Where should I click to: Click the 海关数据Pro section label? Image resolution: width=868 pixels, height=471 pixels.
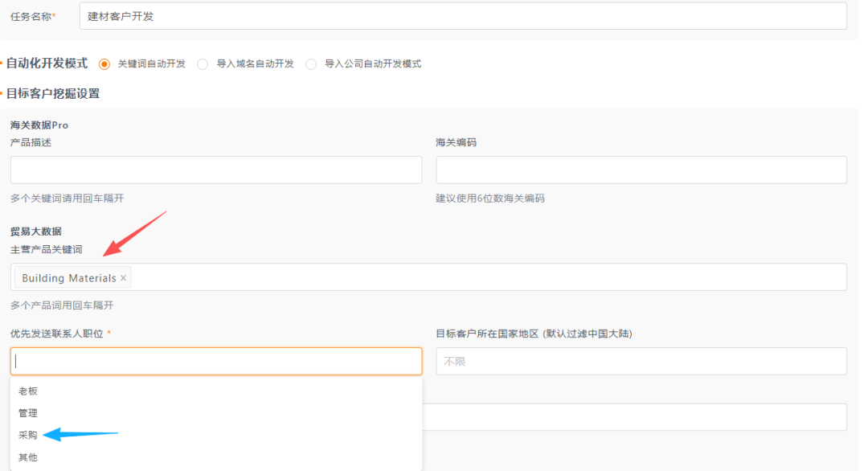39,125
